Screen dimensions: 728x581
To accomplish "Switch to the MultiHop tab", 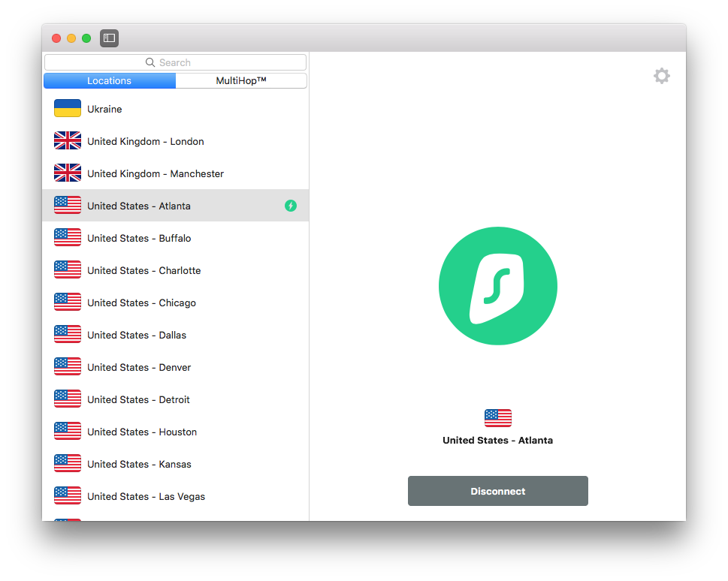I will click(x=241, y=81).
